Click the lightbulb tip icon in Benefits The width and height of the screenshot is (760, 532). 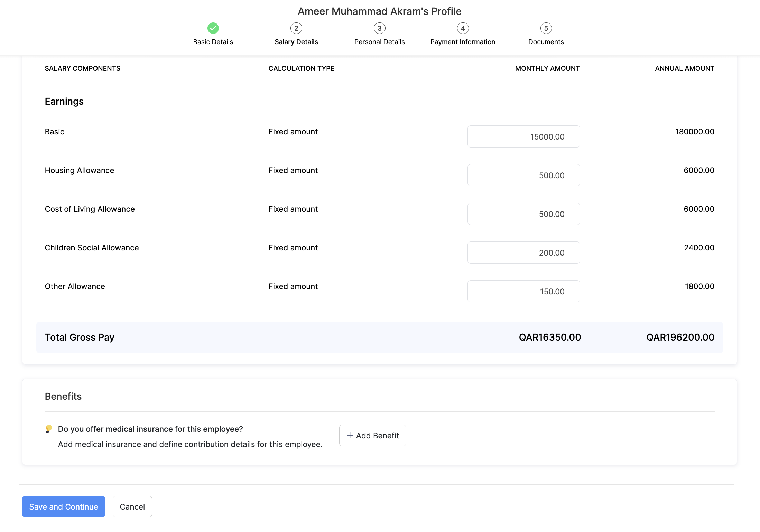click(49, 429)
